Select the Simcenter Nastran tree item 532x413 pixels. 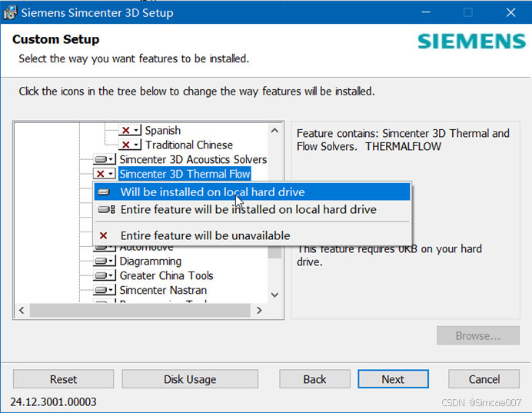click(x=163, y=290)
